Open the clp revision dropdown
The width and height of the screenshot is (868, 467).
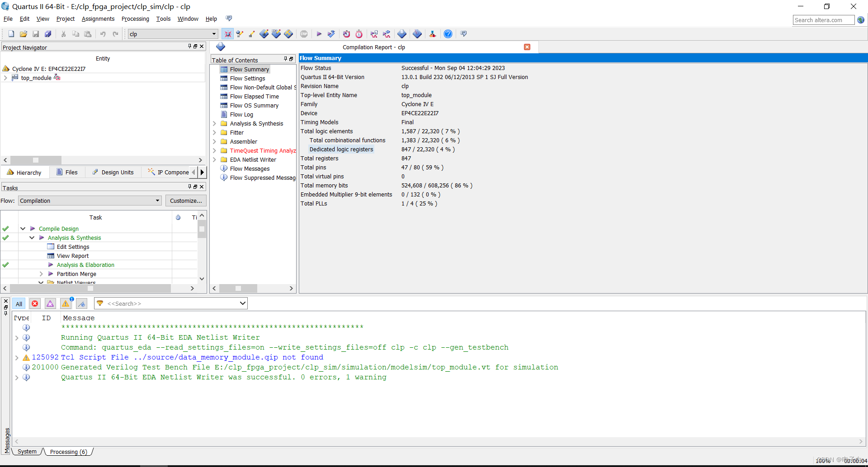(x=173, y=34)
